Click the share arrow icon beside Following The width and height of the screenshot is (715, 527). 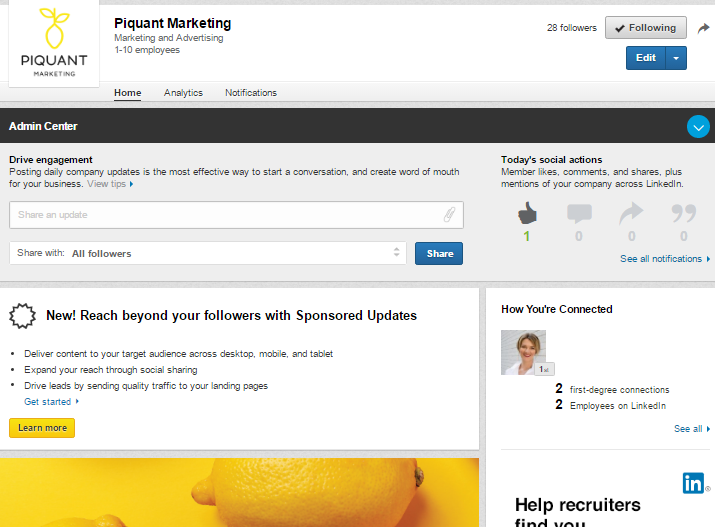tap(704, 28)
